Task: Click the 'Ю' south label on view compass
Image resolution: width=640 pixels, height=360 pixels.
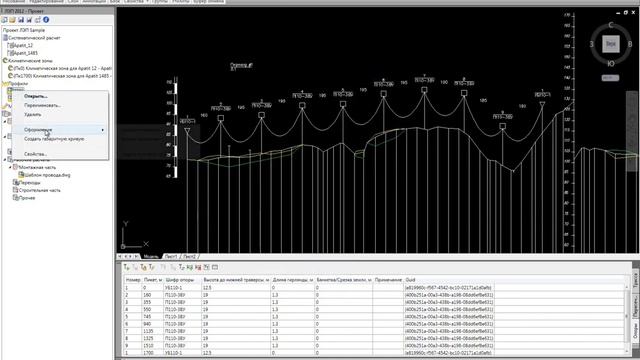Action: pos(611,64)
